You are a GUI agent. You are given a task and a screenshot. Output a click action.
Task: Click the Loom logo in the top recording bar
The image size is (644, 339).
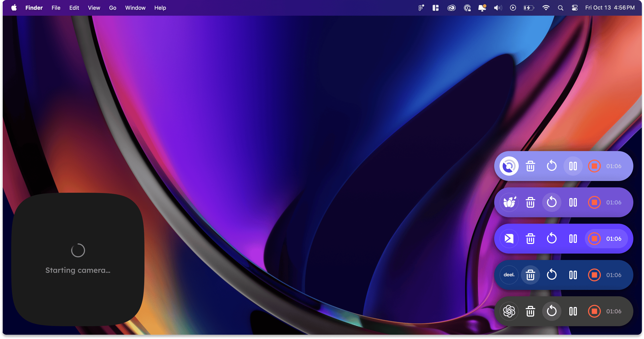click(x=509, y=166)
